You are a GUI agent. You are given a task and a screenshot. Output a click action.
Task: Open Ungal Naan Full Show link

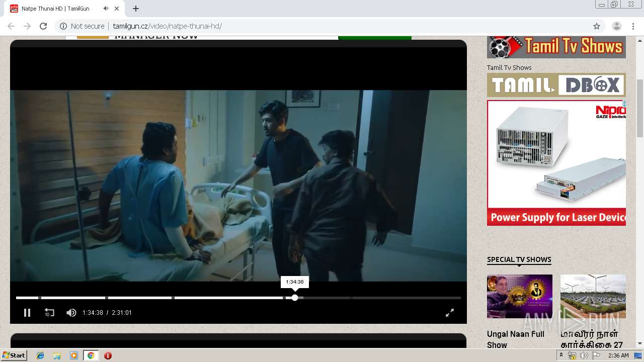point(516,339)
